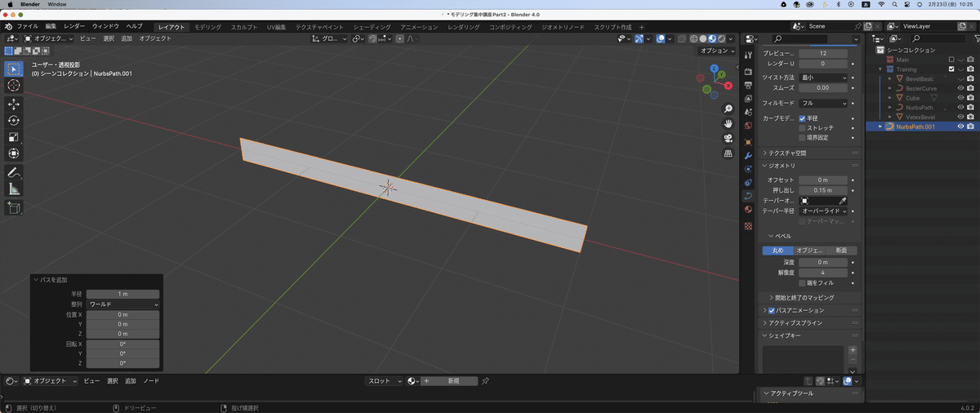980x413 pixels.
Task: Open the Texture properties checker tab
Action: (x=748, y=225)
